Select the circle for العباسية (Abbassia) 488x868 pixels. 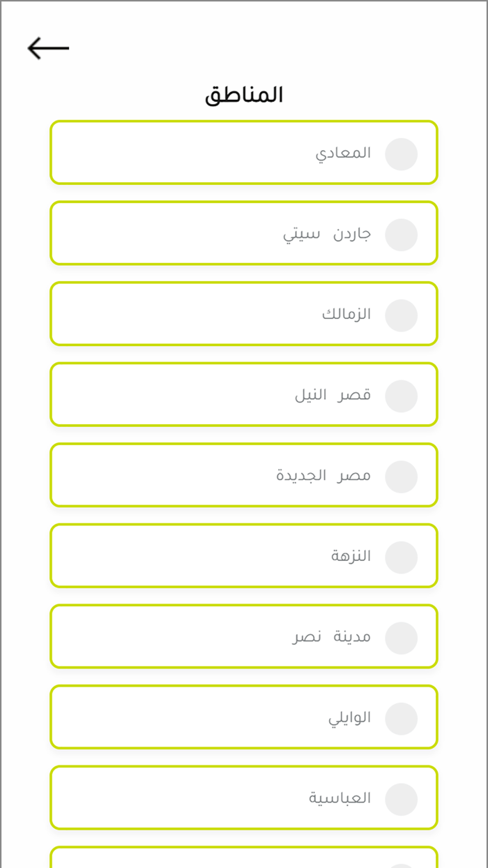point(402,798)
